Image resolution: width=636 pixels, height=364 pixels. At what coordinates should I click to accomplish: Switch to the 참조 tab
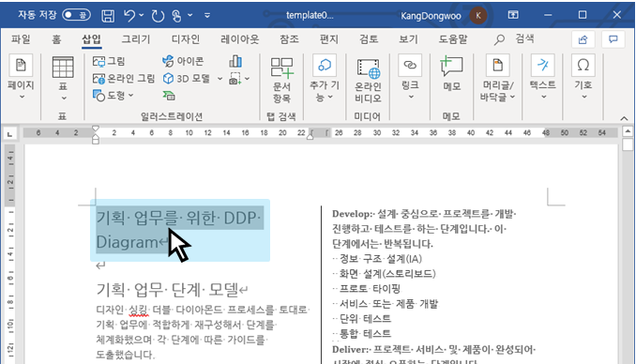click(289, 39)
